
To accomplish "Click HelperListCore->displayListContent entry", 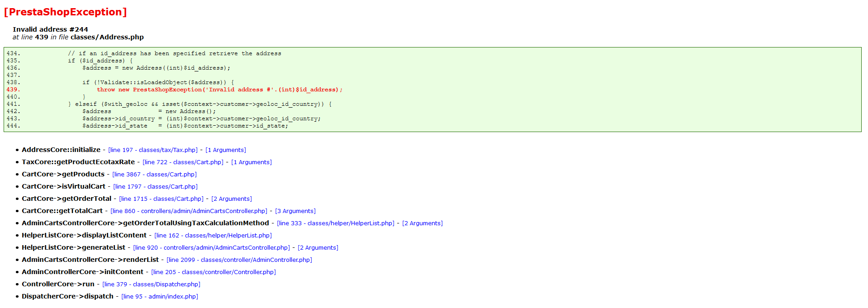I will [x=84, y=235].
